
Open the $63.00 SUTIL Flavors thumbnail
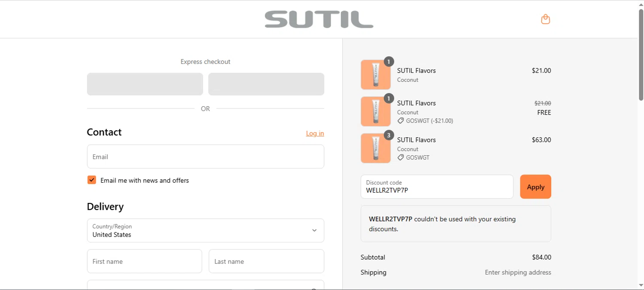pyautogui.click(x=376, y=148)
